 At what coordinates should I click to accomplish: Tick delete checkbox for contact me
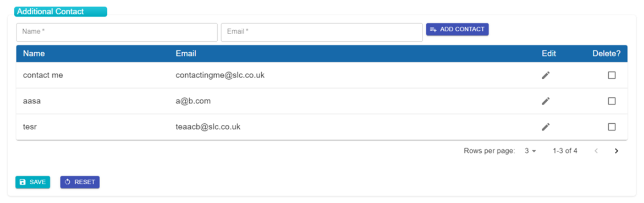[x=612, y=75]
